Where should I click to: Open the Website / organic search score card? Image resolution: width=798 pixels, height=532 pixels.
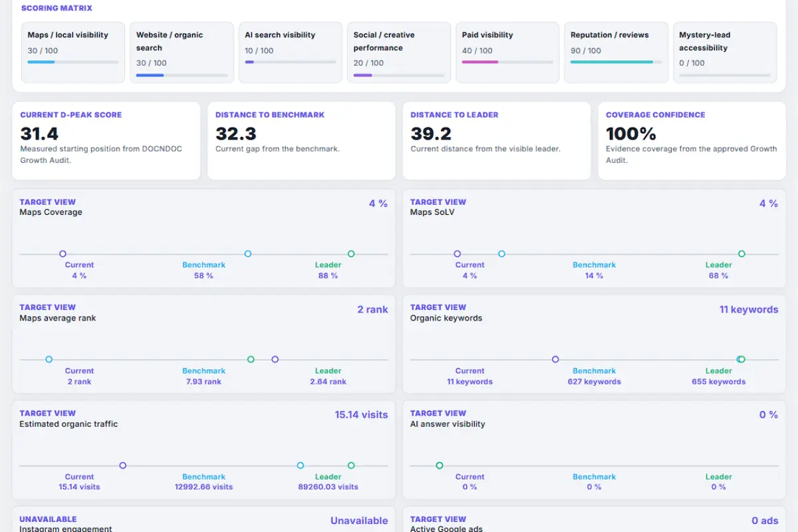tap(182, 53)
